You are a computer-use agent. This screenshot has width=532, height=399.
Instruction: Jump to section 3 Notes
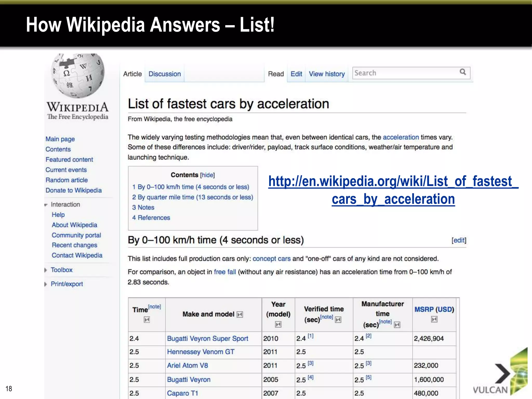click(x=143, y=208)
